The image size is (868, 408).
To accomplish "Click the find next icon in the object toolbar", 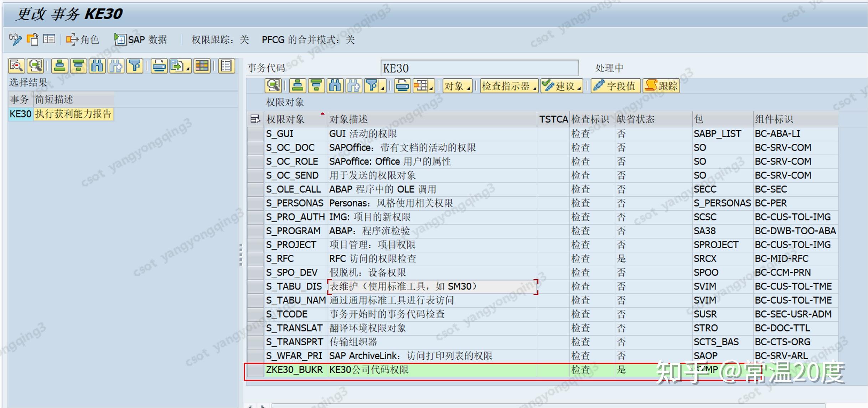I will coord(354,85).
